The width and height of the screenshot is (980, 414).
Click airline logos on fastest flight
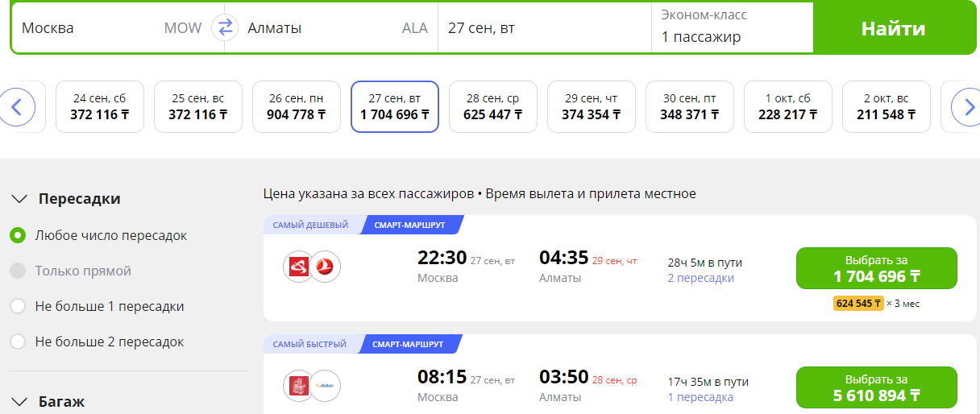coord(313,387)
